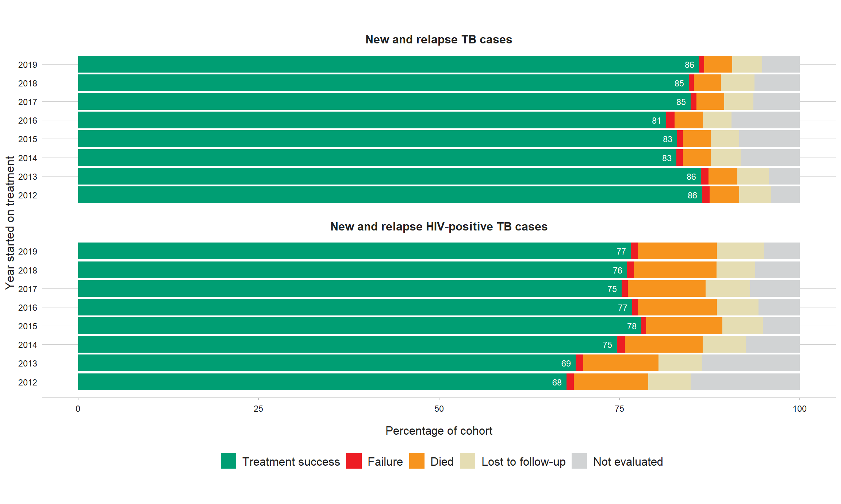Click the 'Percentage of cohort' axis title
Screen dimensions: 841x504
pos(438,431)
